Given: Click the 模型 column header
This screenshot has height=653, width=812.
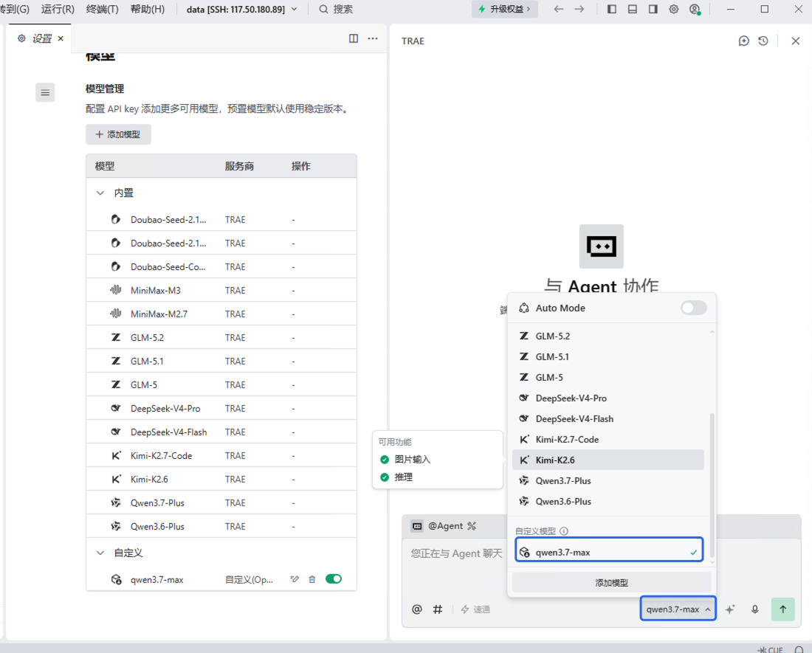Looking at the screenshot, I should tap(105, 166).
